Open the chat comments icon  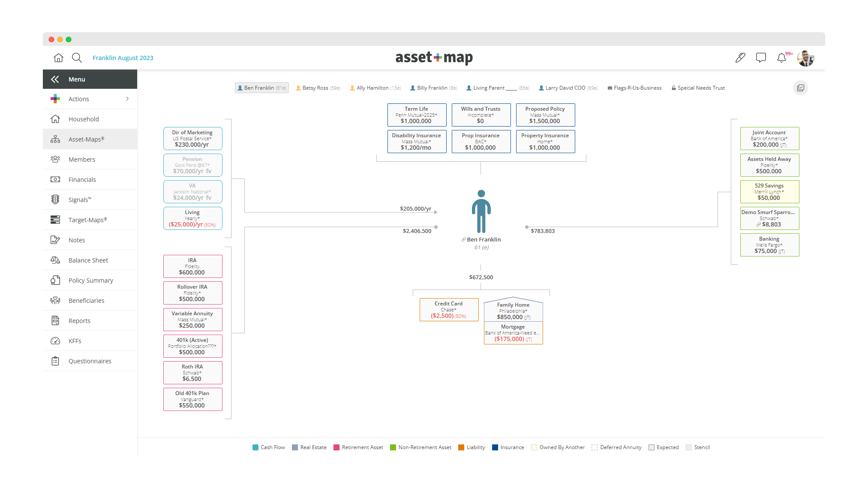[x=761, y=57]
